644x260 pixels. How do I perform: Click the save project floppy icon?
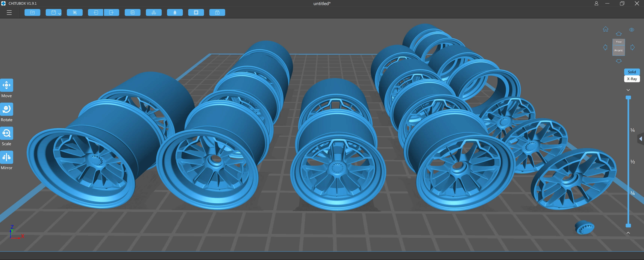pyautogui.click(x=53, y=13)
